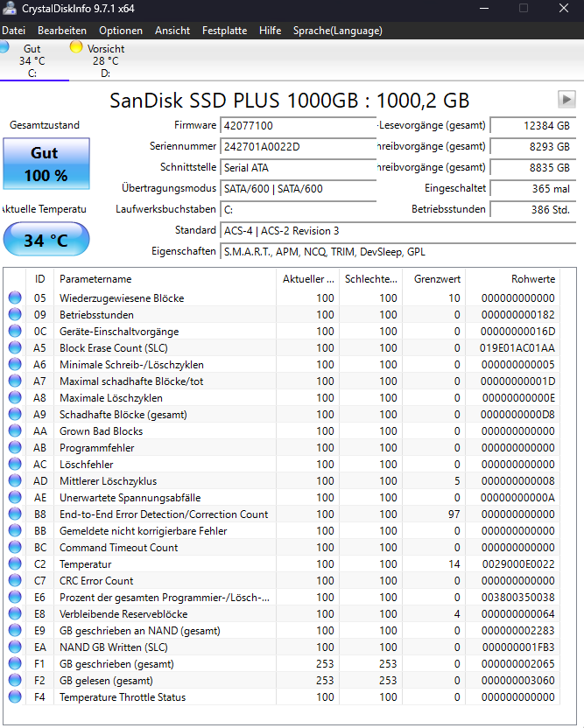Click the next disk arrow button
584x728 pixels.
(x=566, y=100)
